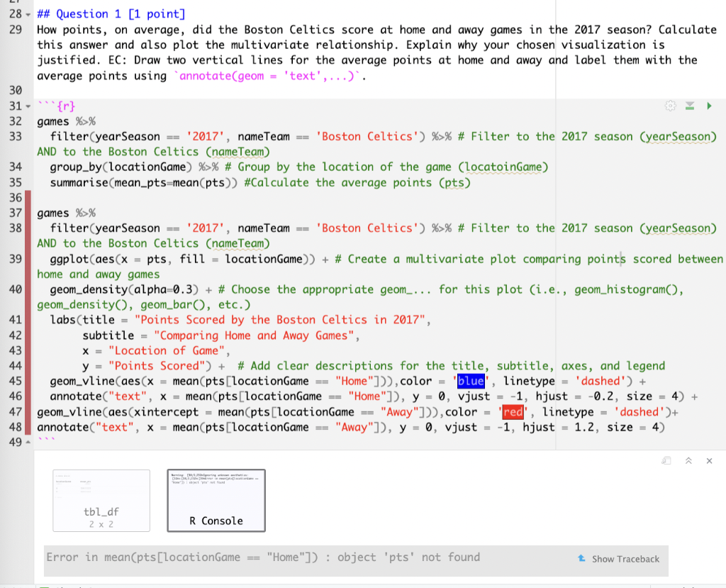Pop chunk output into a separate window

(666, 460)
